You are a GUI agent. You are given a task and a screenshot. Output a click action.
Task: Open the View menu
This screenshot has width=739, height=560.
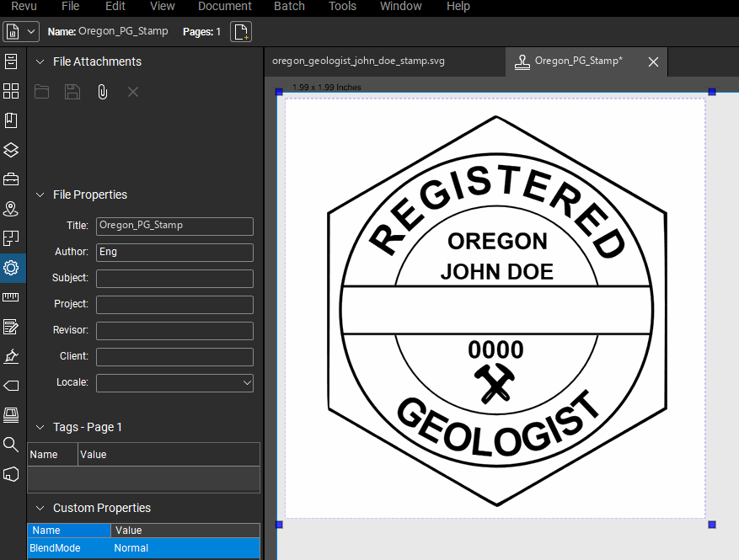tap(162, 6)
